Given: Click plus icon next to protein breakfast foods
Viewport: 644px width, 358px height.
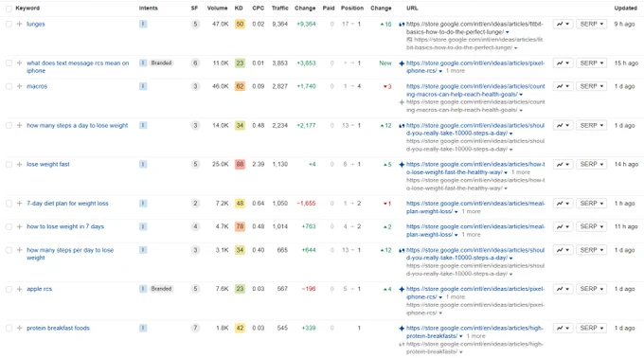Looking at the screenshot, I should 19,328.
